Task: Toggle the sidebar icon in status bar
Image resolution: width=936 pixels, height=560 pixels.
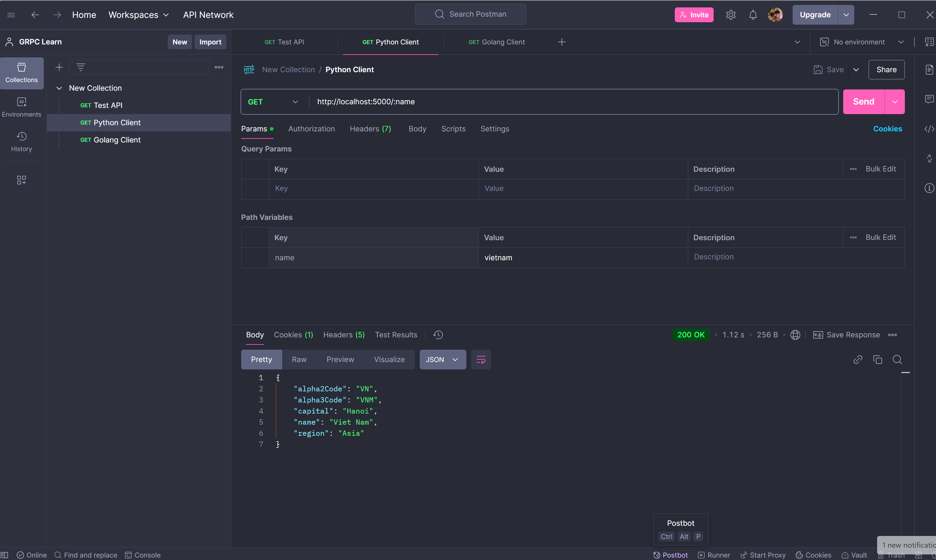Action: click(x=5, y=555)
